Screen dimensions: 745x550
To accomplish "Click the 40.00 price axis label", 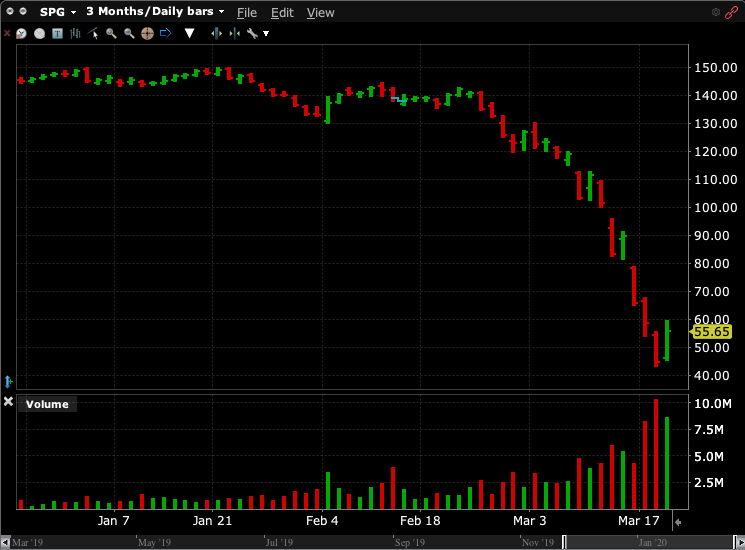I will 711,376.
